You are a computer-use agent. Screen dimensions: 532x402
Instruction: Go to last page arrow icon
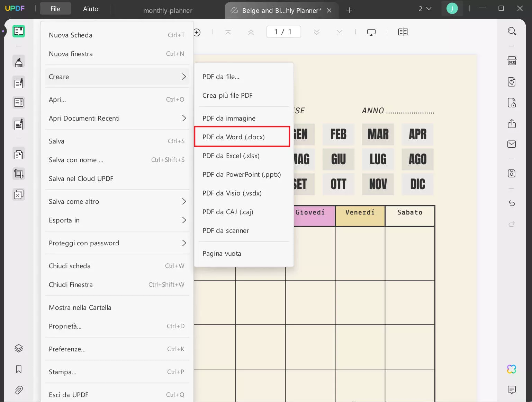pyautogui.click(x=340, y=32)
